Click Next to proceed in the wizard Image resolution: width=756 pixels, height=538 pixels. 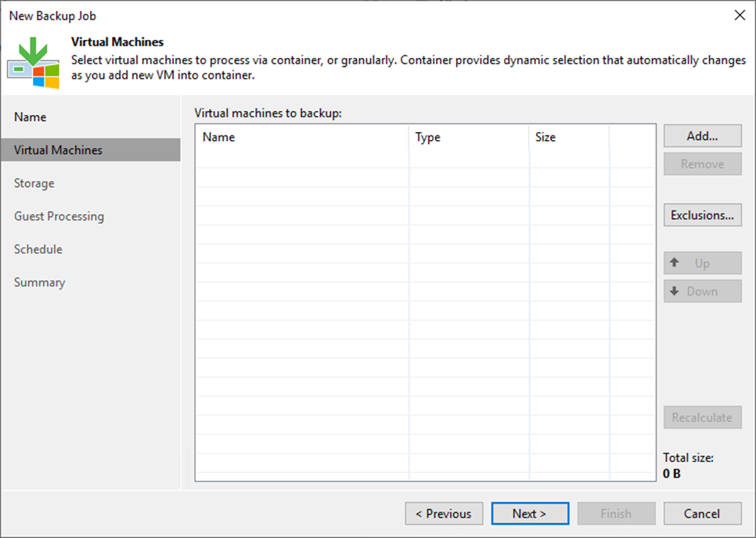[530, 513]
